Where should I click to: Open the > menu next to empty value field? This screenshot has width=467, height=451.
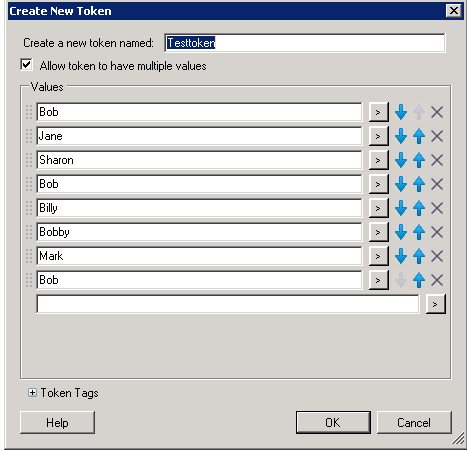[x=435, y=304]
